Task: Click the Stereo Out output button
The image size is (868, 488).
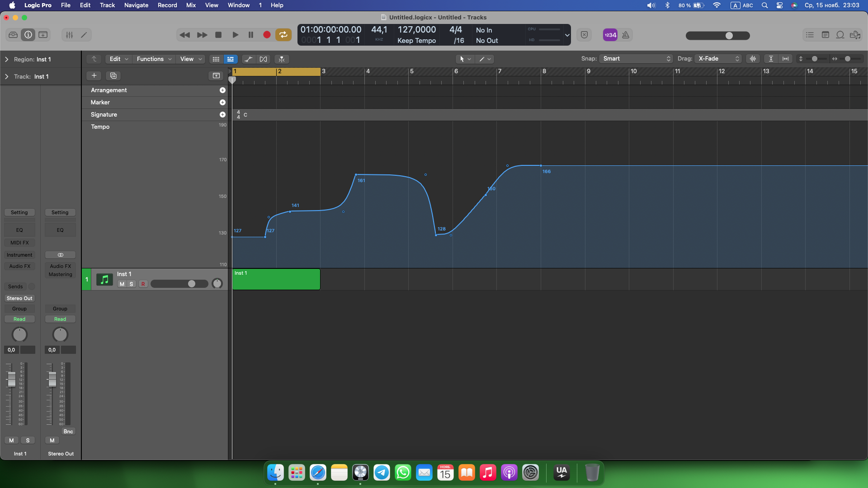Action: [x=19, y=298]
